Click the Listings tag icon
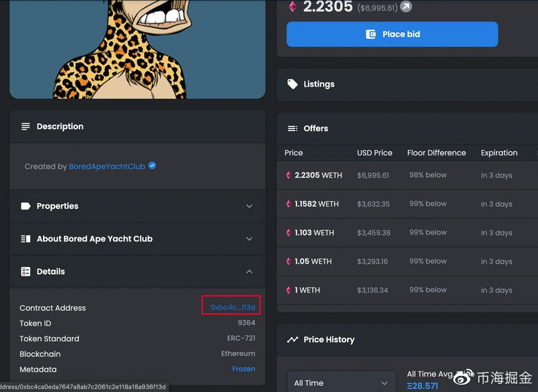This screenshot has width=538, height=392. click(293, 84)
